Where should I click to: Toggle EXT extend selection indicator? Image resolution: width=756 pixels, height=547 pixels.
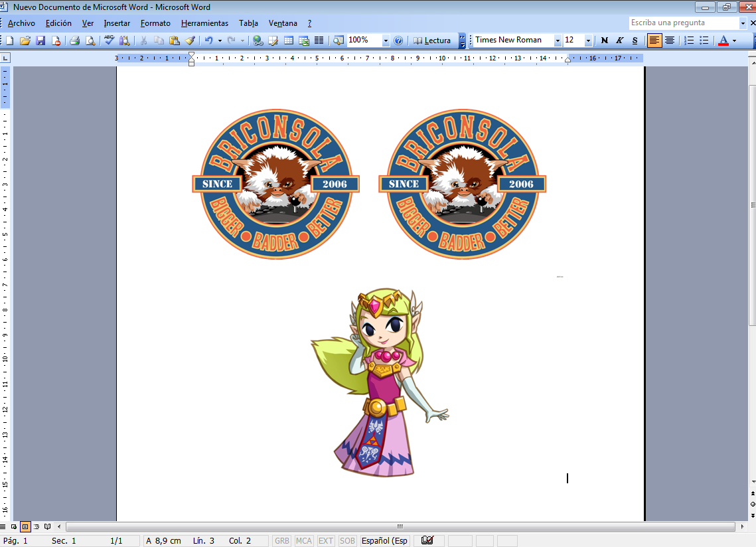coord(325,541)
